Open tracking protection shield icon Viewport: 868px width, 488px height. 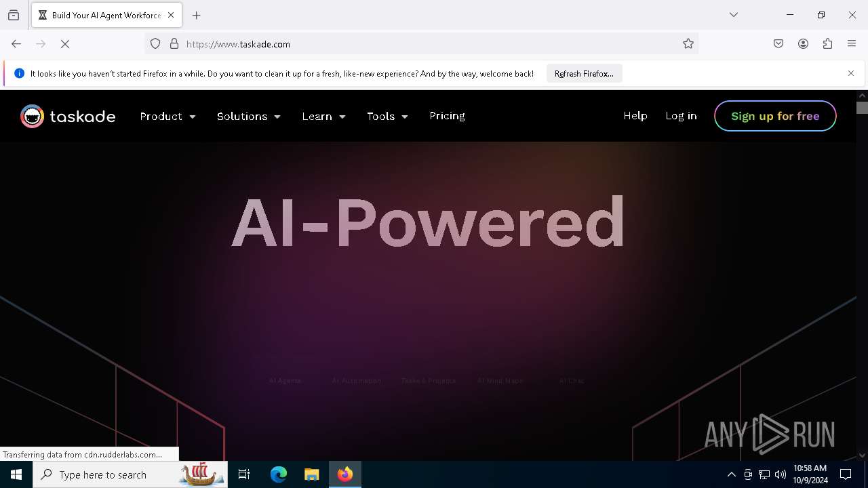155,44
